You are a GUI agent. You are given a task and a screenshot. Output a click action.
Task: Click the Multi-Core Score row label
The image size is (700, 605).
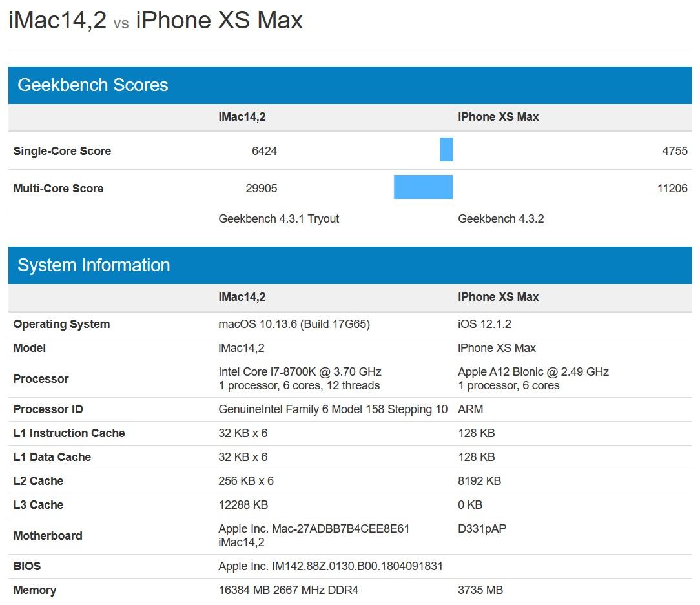click(x=59, y=188)
